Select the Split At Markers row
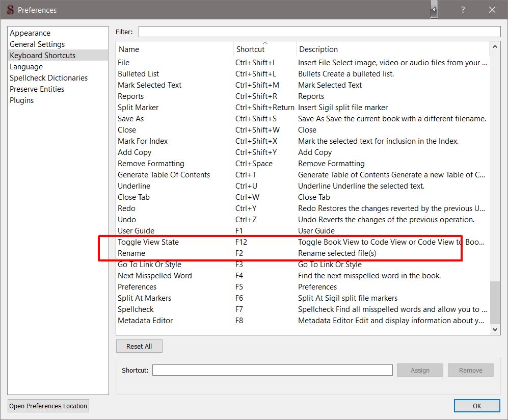This screenshot has height=420, width=508. pos(303,298)
